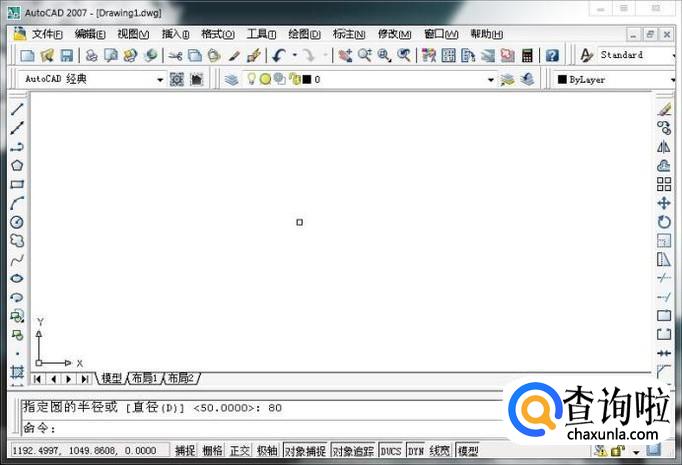Select the Array modify tool

(664, 184)
